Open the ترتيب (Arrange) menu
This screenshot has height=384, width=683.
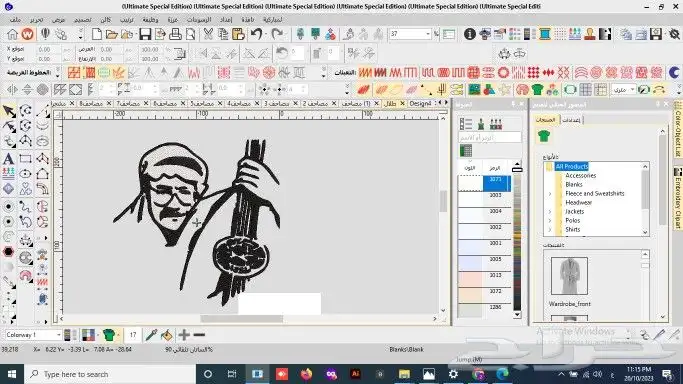pos(127,20)
